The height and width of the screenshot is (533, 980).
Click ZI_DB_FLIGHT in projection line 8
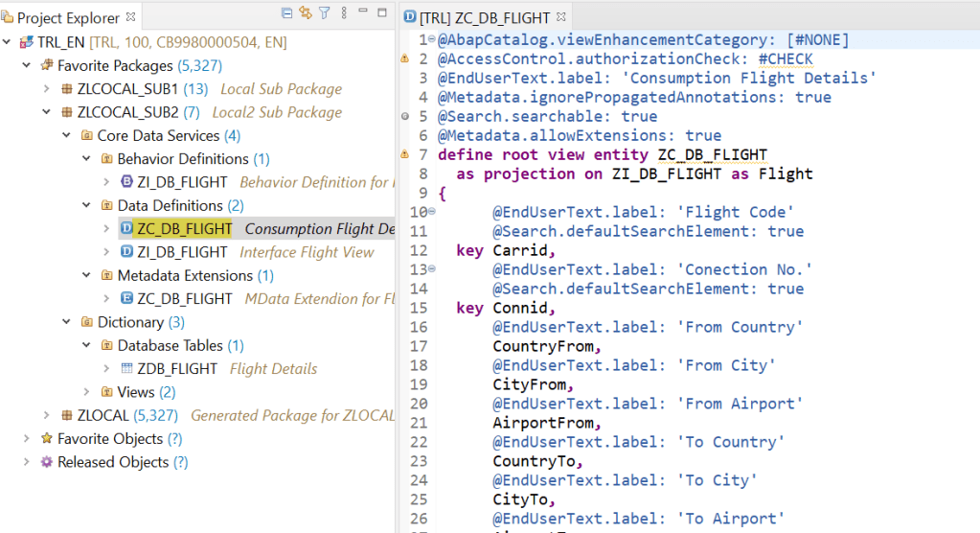pyautogui.click(x=666, y=174)
